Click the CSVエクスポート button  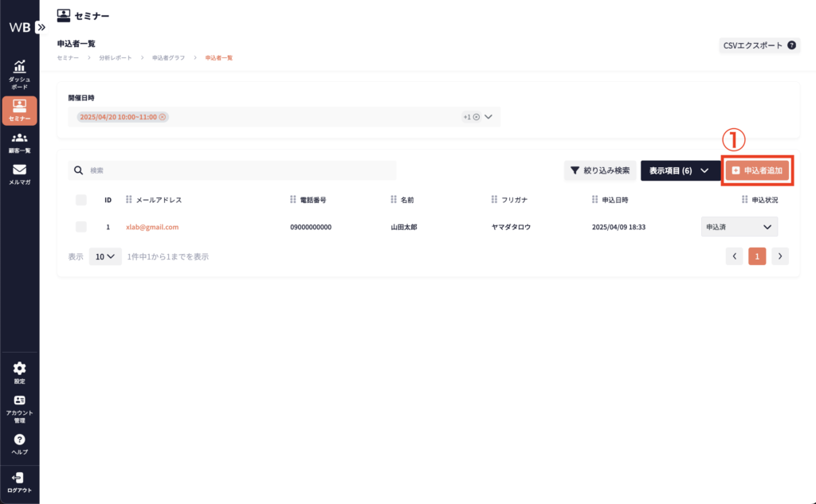tap(759, 45)
